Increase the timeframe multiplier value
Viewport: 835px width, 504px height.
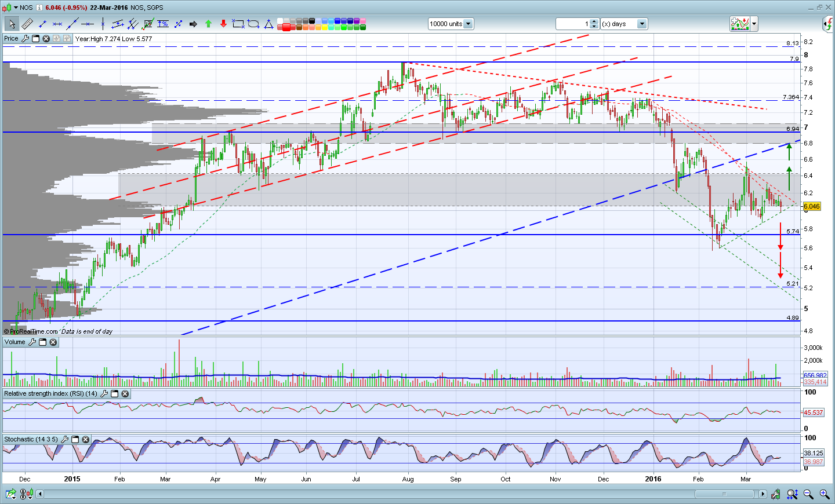pos(594,21)
